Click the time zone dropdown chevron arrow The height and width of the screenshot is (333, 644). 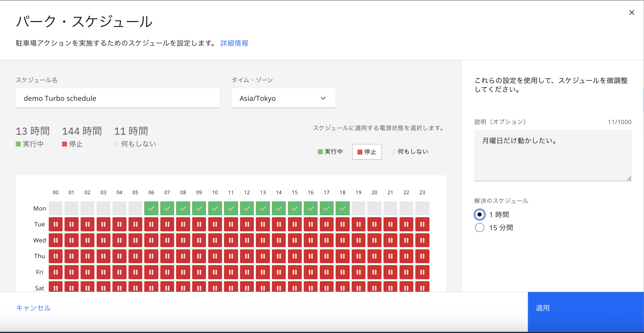(x=323, y=98)
